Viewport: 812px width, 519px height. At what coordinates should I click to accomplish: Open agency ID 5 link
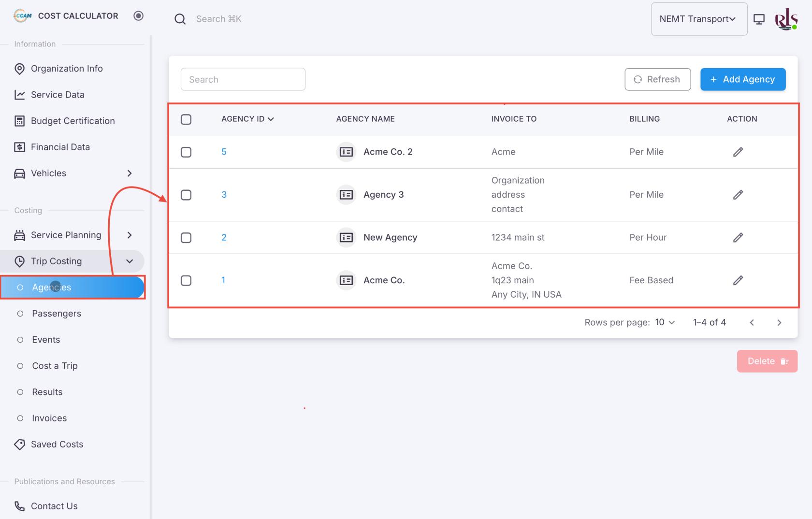224,152
